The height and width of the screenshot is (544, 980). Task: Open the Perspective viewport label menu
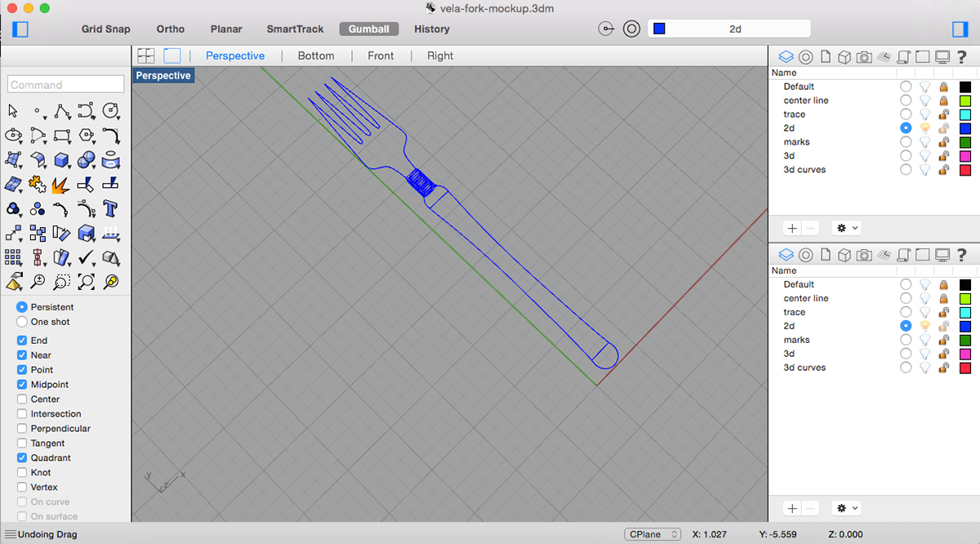pyautogui.click(x=163, y=76)
